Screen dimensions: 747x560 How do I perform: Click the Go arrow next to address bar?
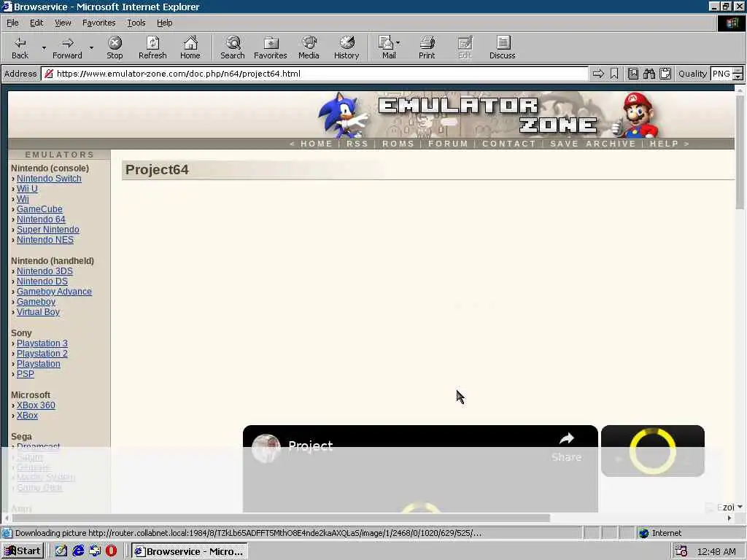[598, 74]
